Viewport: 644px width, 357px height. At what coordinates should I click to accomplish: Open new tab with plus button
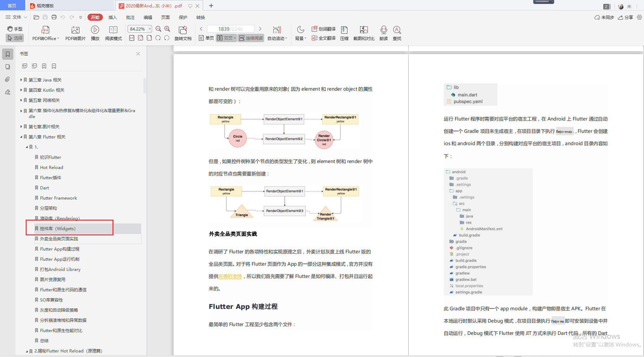pyautogui.click(x=211, y=6)
